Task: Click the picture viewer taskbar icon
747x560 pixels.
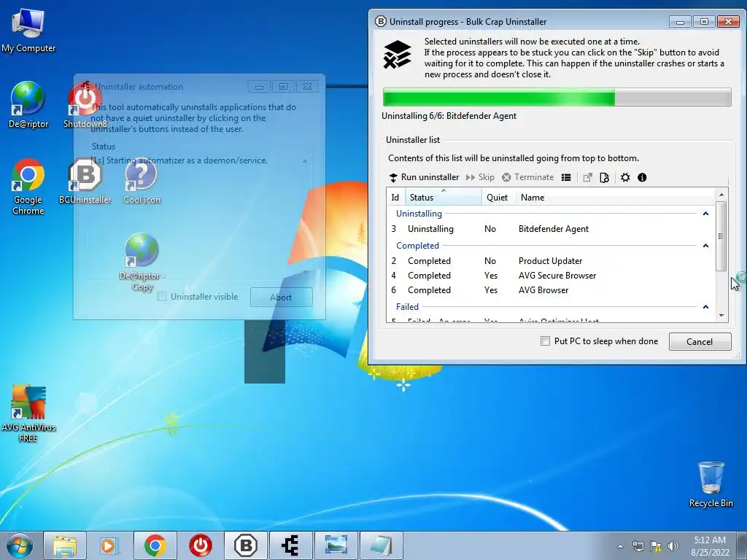Action: pos(336,545)
